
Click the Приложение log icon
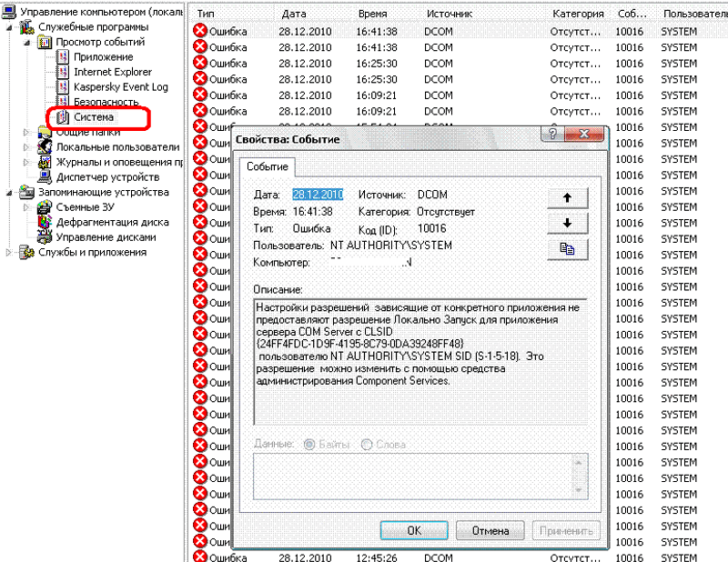[63, 57]
